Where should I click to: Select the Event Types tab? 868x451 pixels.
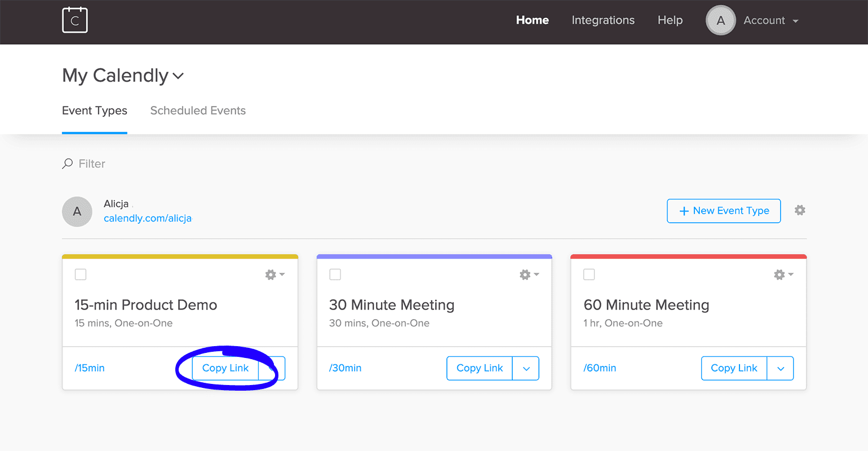coord(95,110)
